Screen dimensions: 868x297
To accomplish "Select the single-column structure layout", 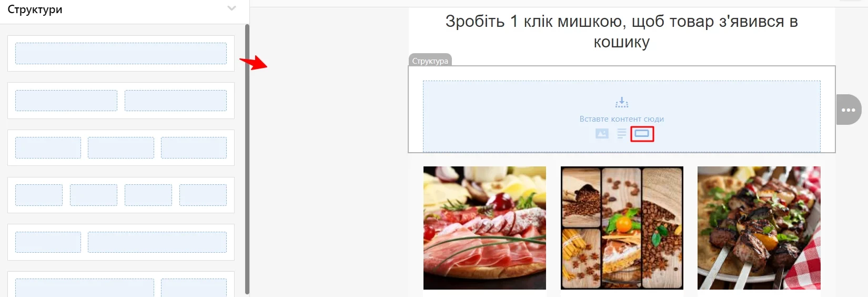I will 121,54.
